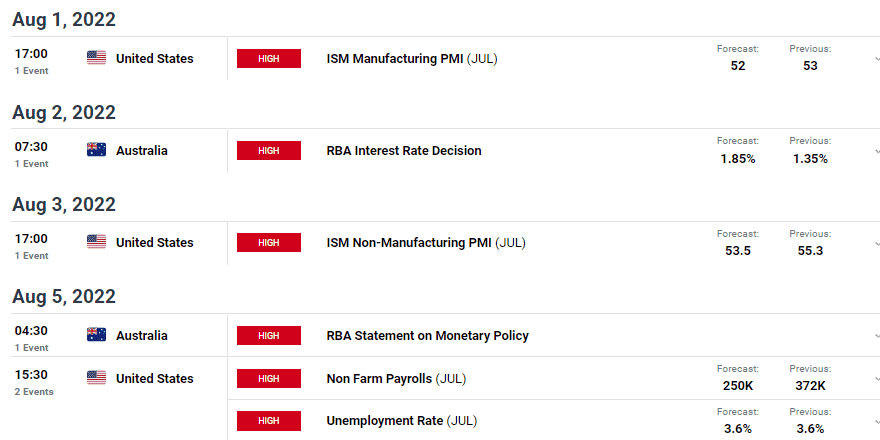Open the RBA Statement on Monetary Policy title
Viewport: 880px width, 440px height.
pyautogui.click(x=428, y=336)
